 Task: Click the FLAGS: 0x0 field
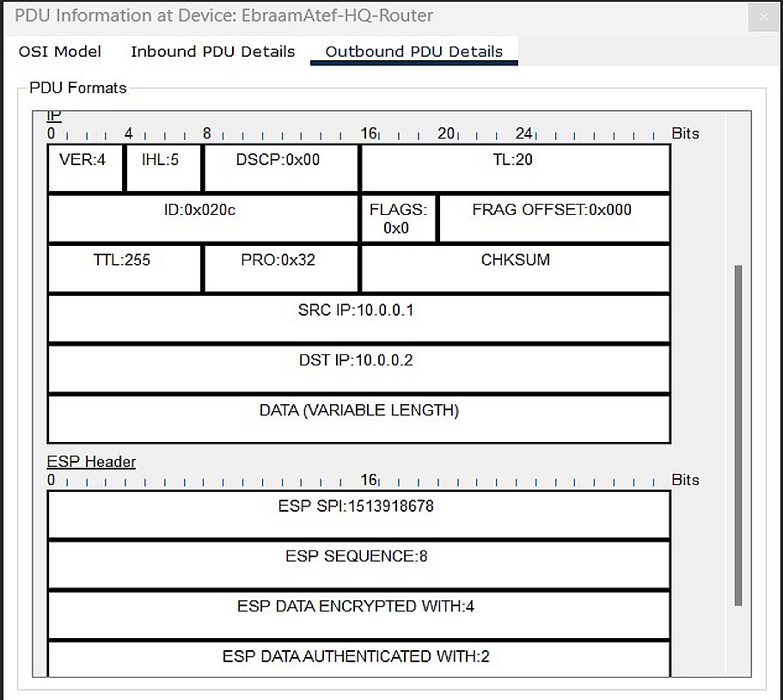(x=399, y=218)
